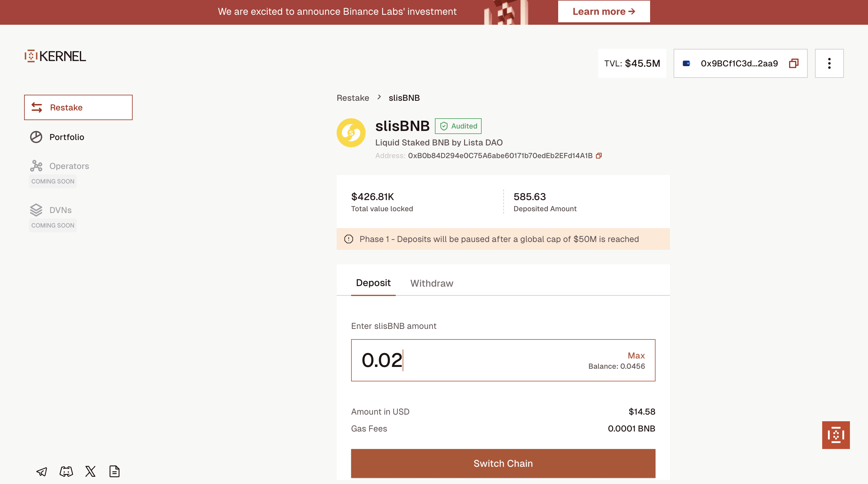Click the slisBNB amount input field
Viewport: 868px width, 484px height.
coord(472,360)
